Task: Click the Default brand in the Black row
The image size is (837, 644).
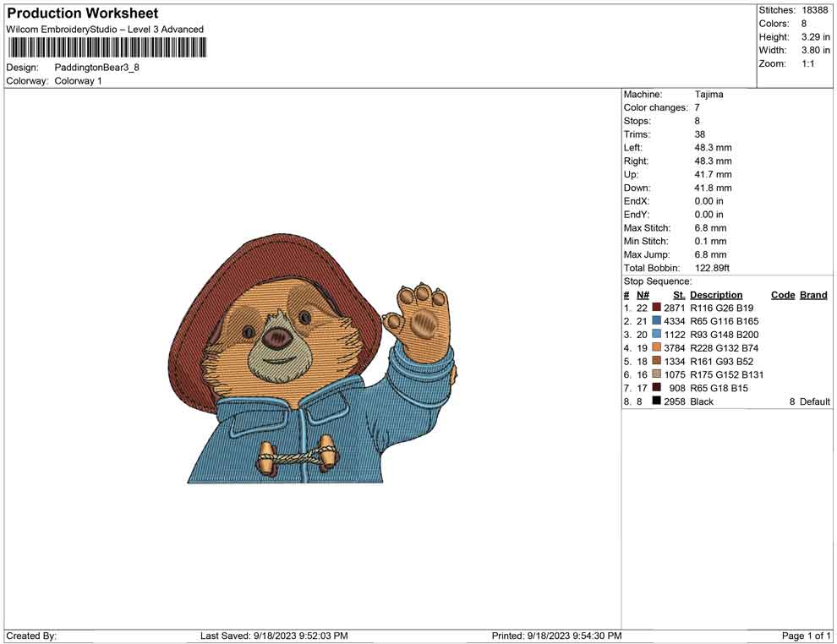Action: pos(814,401)
